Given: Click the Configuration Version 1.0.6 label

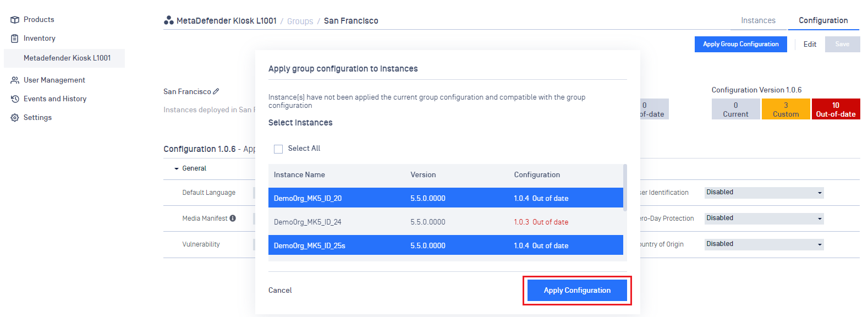Looking at the screenshot, I should pos(756,90).
